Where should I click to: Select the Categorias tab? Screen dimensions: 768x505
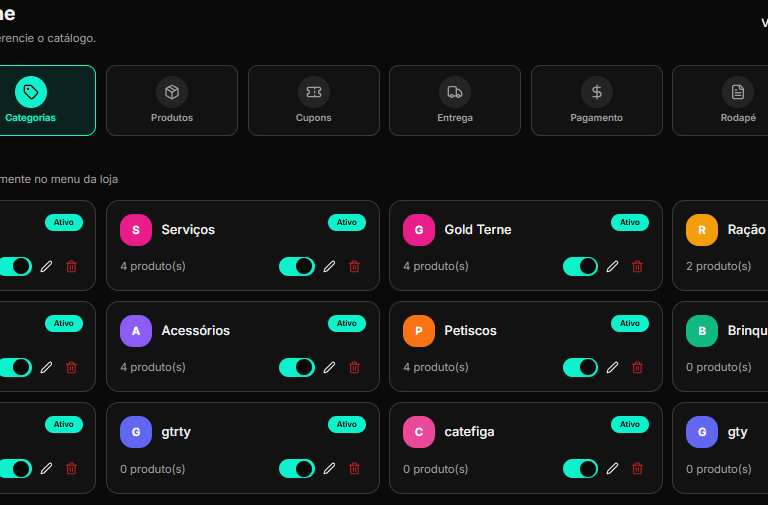31,100
